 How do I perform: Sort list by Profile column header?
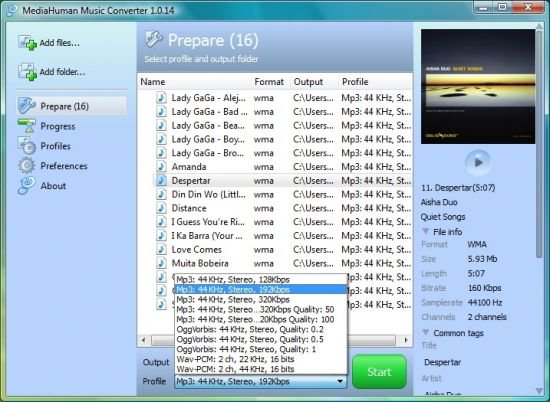click(x=375, y=82)
